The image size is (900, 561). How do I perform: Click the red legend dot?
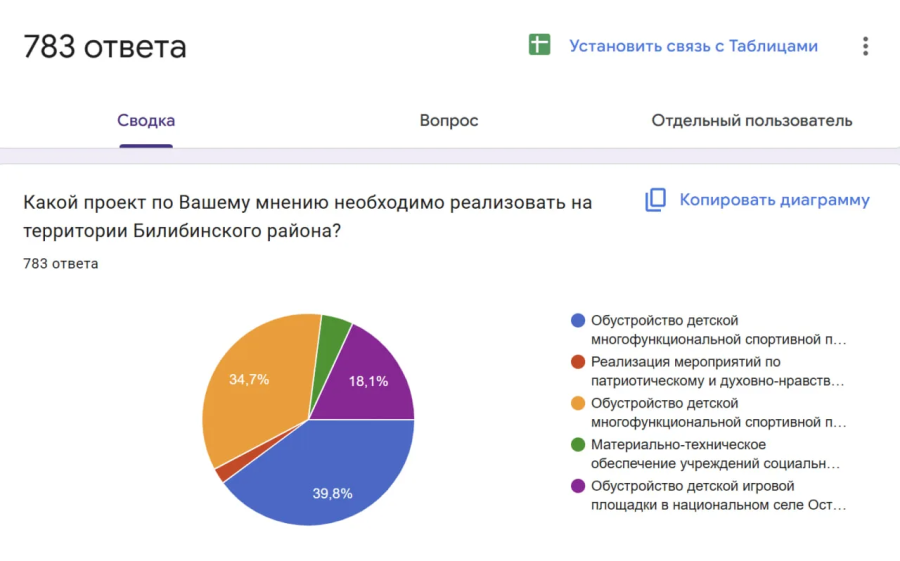[x=577, y=362]
